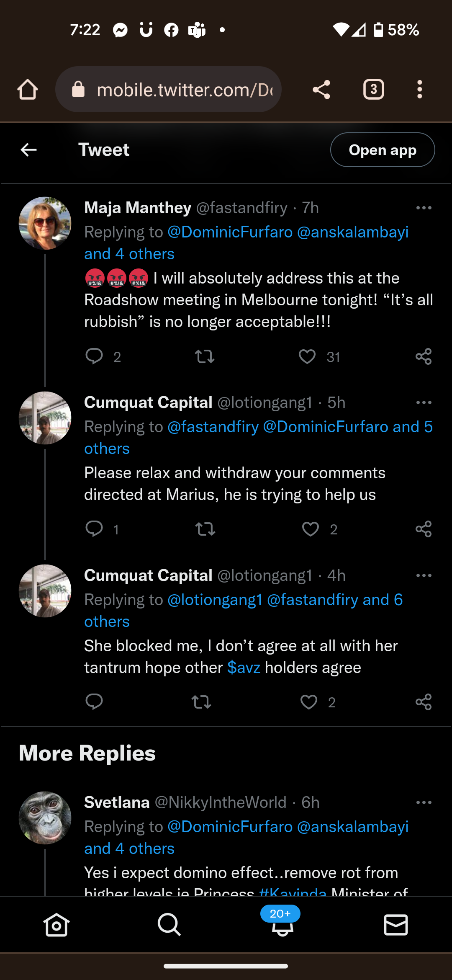Viewport: 452px width, 980px height.
Task: Like Cumquat Capital's "She blocked me" tweet
Action: point(309,702)
